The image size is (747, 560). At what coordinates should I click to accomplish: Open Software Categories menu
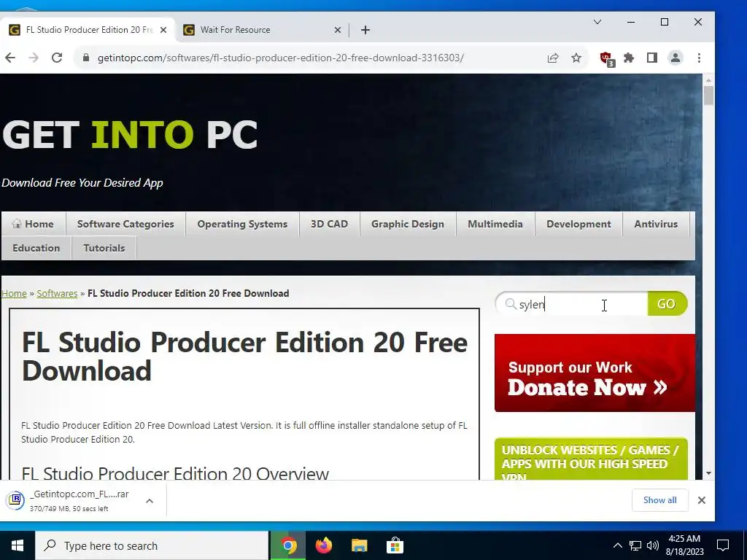click(x=125, y=224)
